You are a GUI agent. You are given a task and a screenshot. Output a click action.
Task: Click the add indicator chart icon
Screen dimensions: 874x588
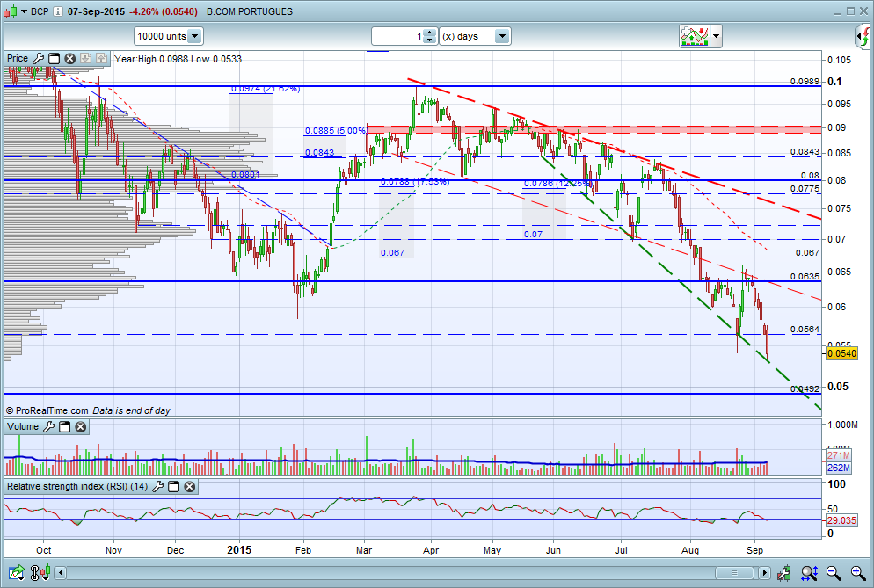pos(694,36)
